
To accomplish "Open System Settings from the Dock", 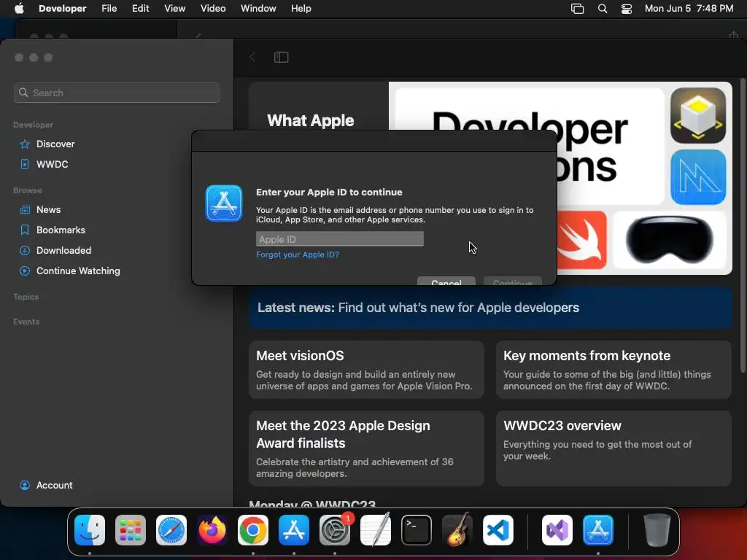I will point(335,530).
